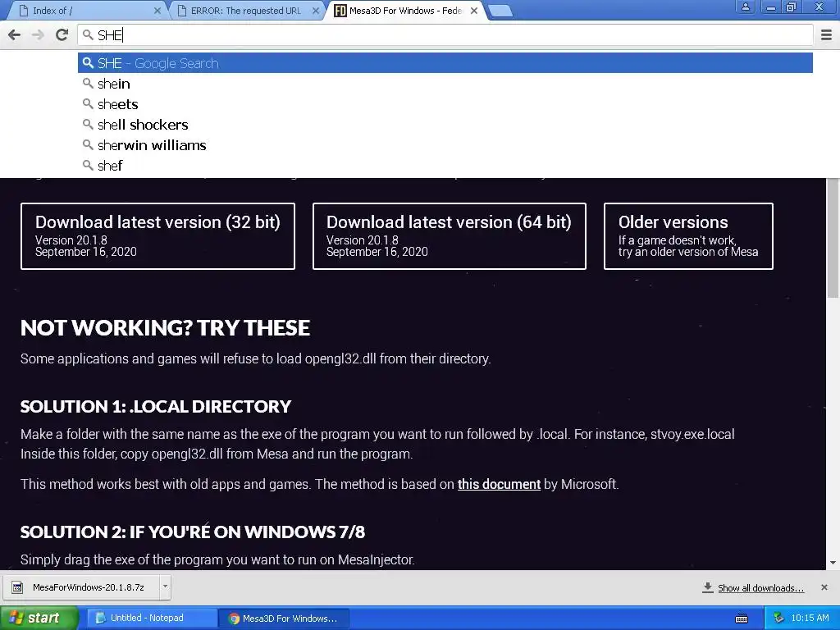Open the Windows start menu
840x630 pixels.
coord(39,619)
